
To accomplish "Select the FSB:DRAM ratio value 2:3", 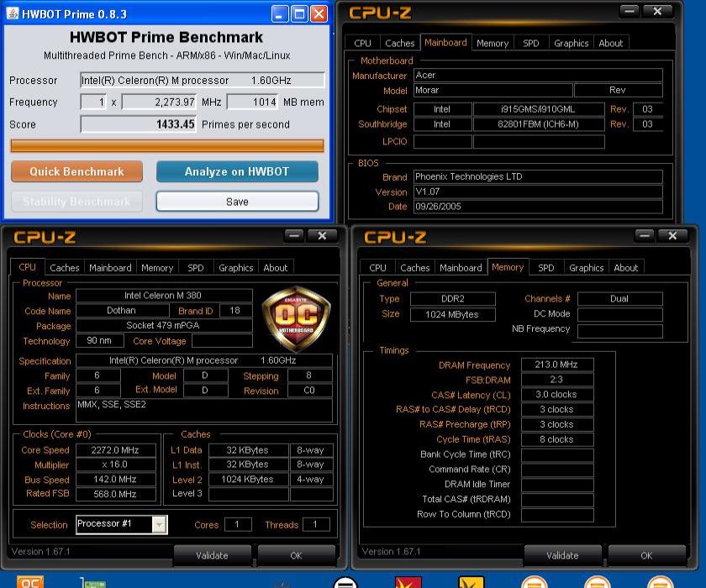I will pyautogui.click(x=557, y=379).
